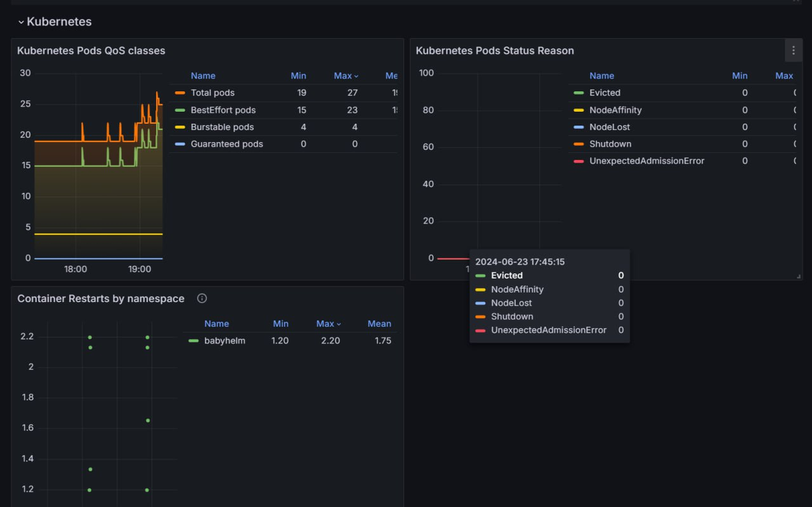Viewport: 812px width, 507px height.
Task: Open color picker for Guaranteed pods blue swatch
Action: click(x=180, y=144)
